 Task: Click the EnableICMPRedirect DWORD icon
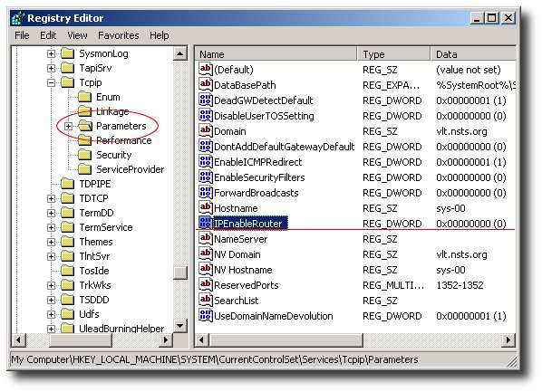click(206, 162)
